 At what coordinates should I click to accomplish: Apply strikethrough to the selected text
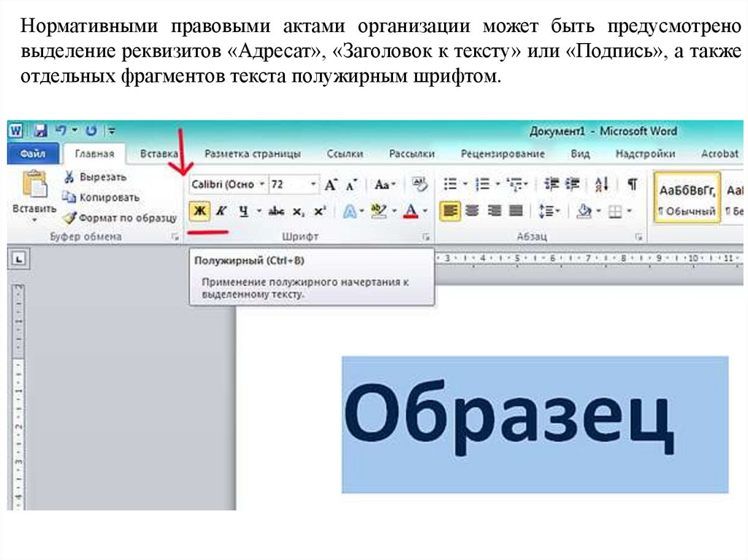(277, 211)
